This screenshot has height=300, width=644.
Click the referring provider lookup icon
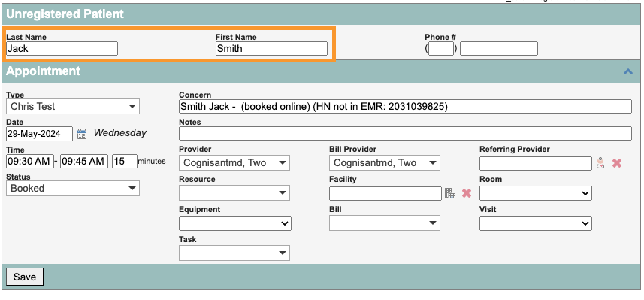pos(600,163)
